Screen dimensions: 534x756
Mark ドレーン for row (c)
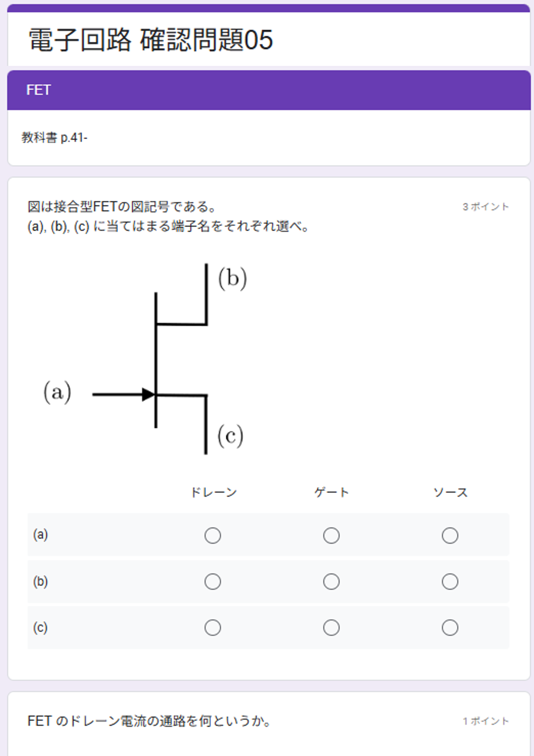coord(212,627)
